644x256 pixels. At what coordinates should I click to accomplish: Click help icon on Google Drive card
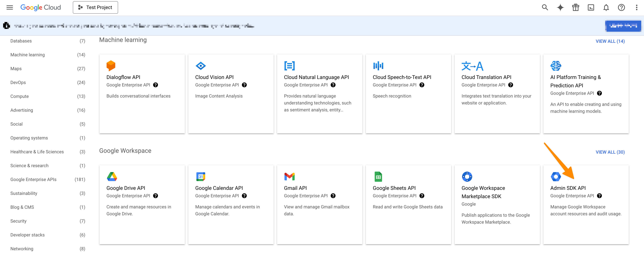click(156, 196)
